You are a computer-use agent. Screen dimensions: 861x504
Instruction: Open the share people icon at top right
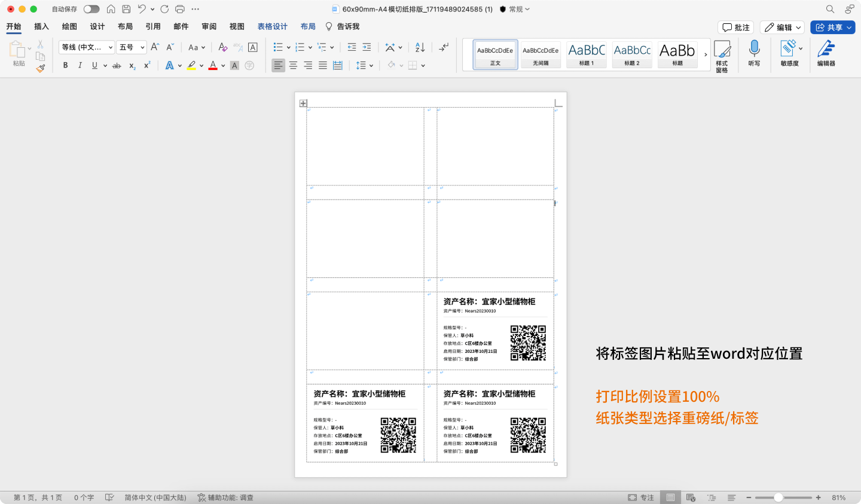pyautogui.click(x=850, y=9)
